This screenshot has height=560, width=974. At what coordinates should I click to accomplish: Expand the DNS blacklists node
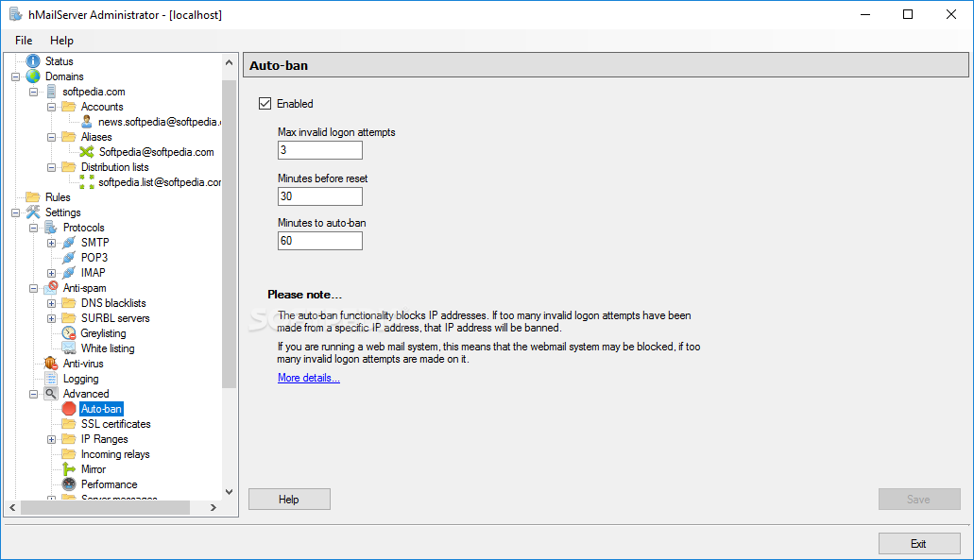coord(52,303)
